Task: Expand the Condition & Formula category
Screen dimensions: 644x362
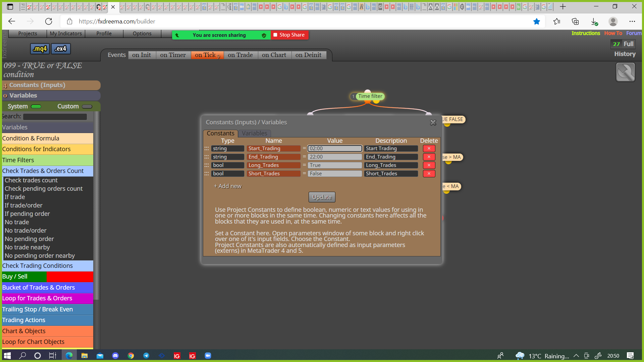Action: [48, 138]
